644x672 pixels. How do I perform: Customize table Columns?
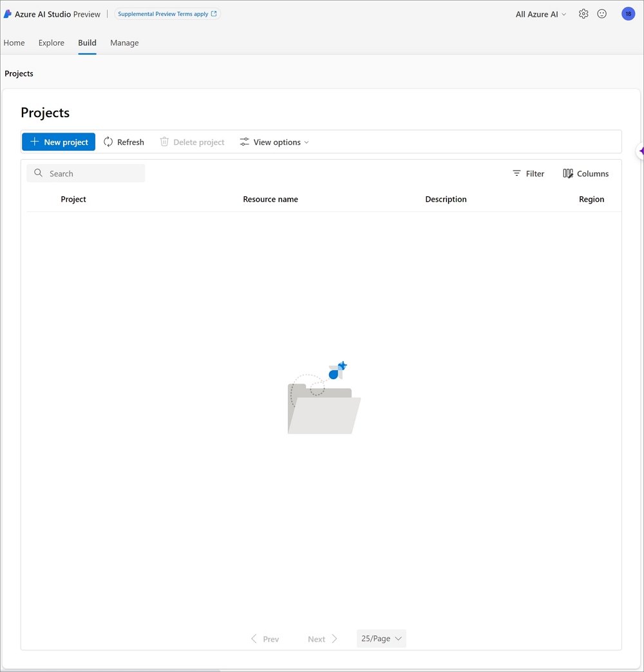585,174
